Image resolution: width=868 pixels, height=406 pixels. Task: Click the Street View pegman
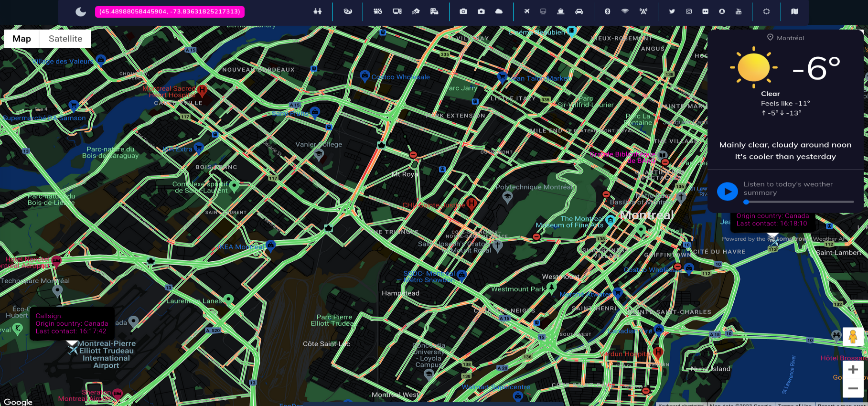(x=853, y=337)
